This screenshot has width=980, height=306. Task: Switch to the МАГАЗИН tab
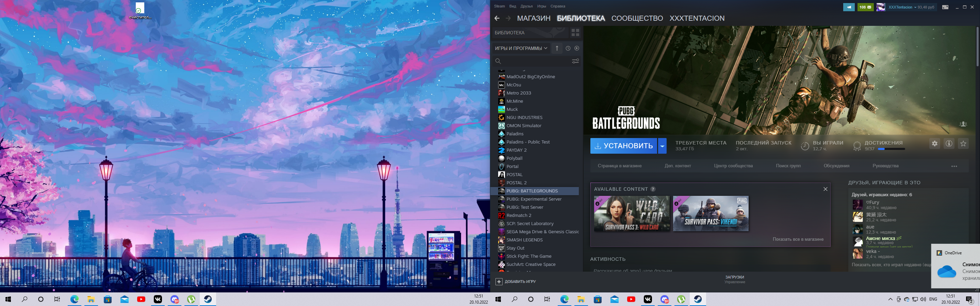tap(534, 18)
